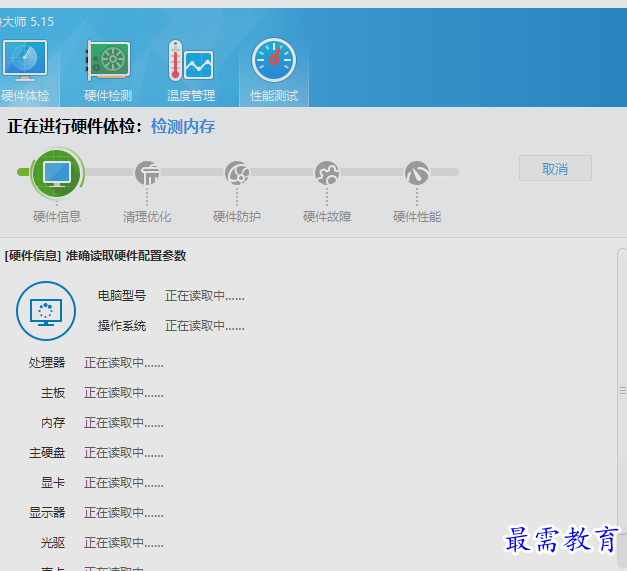Click 正在读取中 value next to 主硬盘

[x=124, y=453]
